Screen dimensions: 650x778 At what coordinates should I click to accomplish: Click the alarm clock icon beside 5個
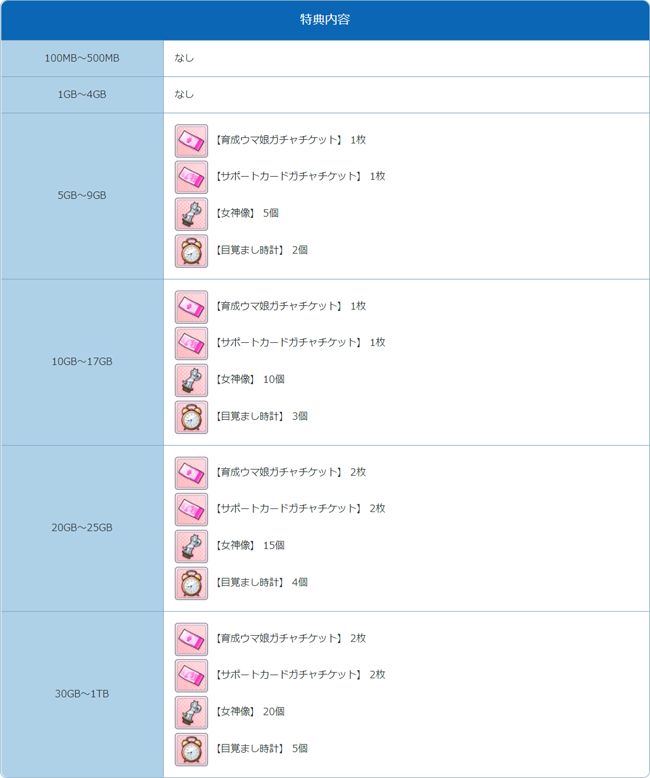(x=191, y=749)
